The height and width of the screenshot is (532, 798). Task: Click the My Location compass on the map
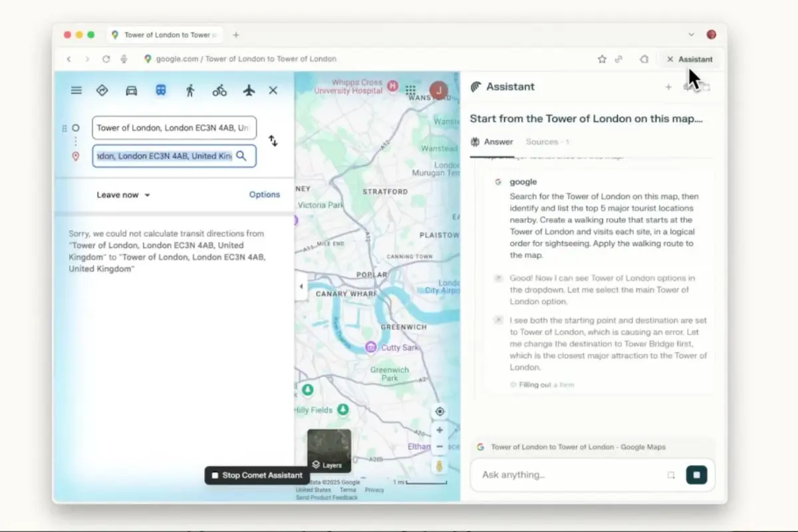(440, 411)
